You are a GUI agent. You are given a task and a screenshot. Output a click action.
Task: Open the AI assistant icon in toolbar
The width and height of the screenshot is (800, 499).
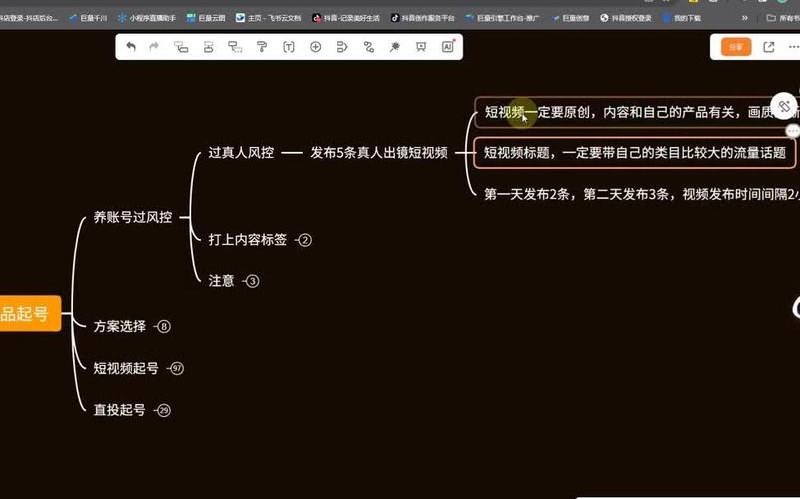tap(448, 46)
